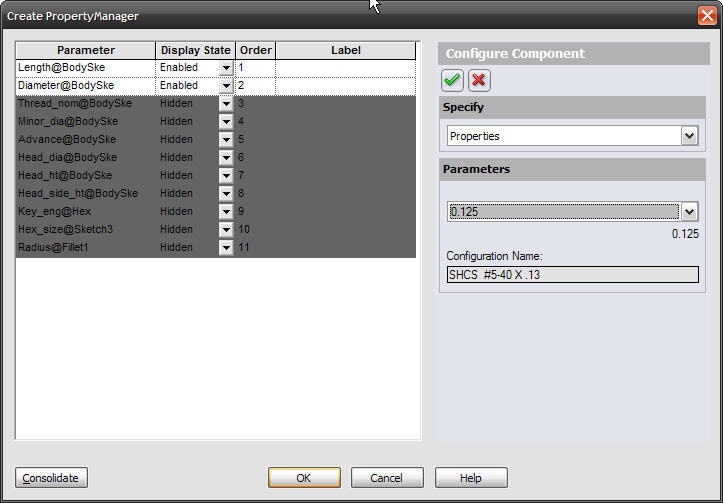Open Display State dropdown for Hex_size@Sketch3

tap(226, 230)
